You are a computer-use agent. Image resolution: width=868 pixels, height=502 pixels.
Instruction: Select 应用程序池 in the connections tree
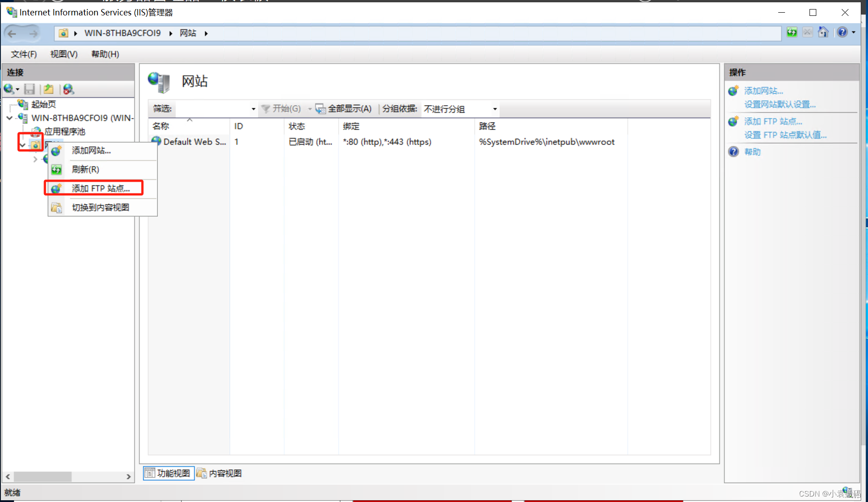tap(64, 131)
